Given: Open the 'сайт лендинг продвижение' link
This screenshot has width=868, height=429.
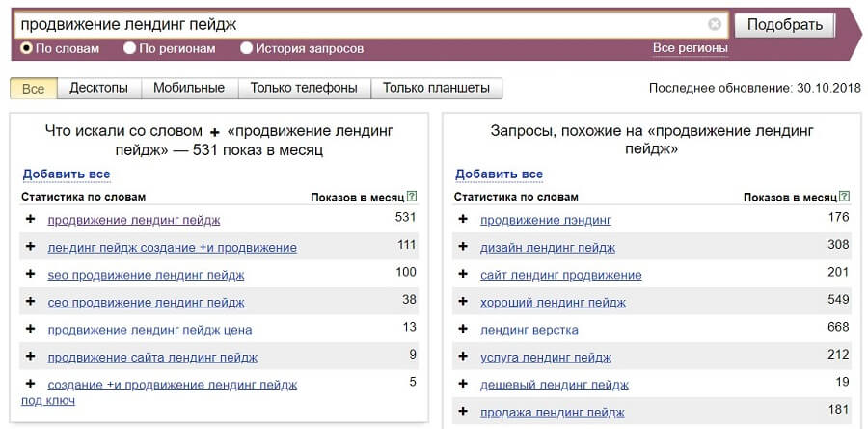Looking at the screenshot, I should click(560, 275).
